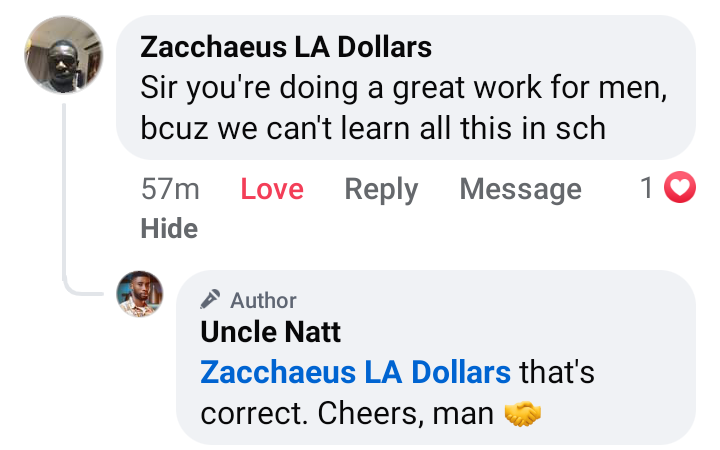Click the Author badge label
720x450 pixels.
pos(263,300)
